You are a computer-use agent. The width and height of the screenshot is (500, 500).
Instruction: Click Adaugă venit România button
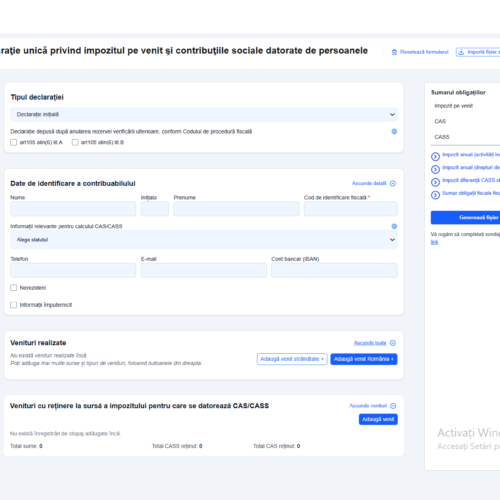coord(364,359)
